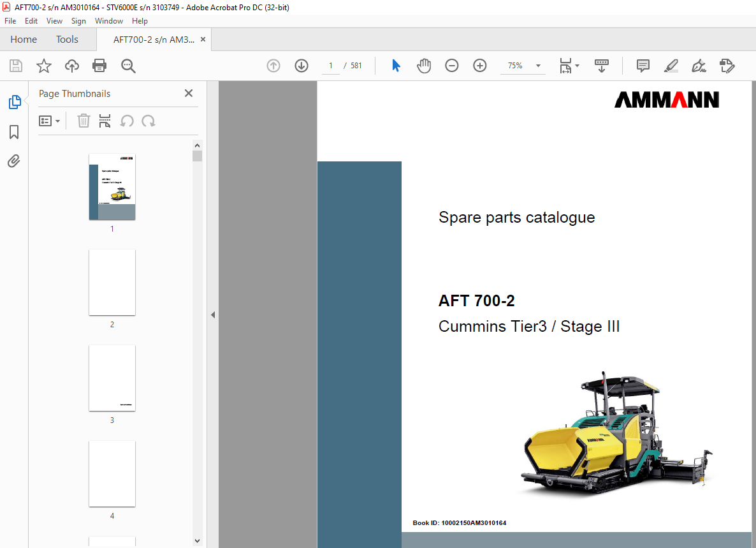Zoom out with minus button
756x548 pixels.
coord(452,66)
